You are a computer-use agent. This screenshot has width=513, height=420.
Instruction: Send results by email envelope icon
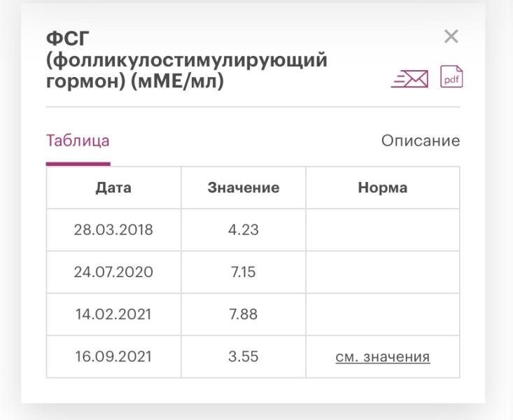409,78
